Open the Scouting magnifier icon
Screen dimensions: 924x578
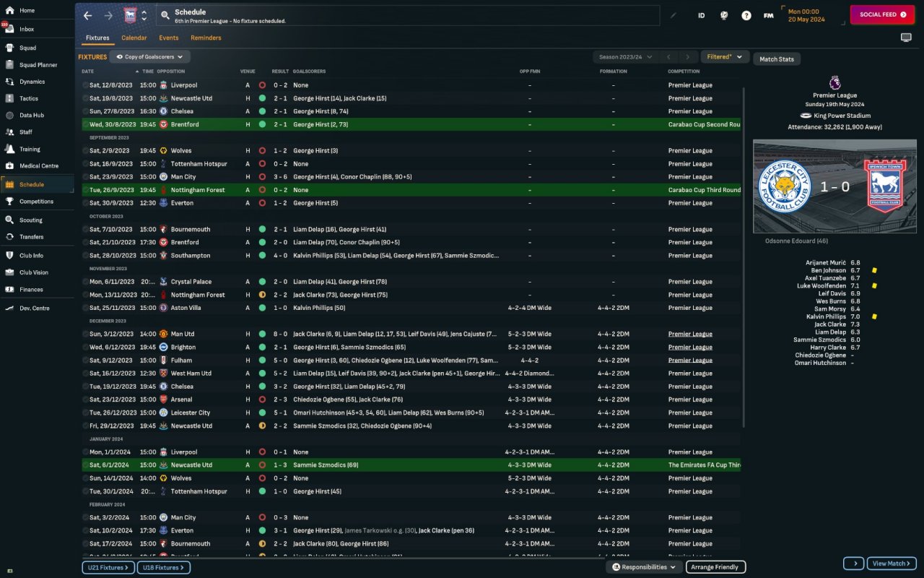9,220
